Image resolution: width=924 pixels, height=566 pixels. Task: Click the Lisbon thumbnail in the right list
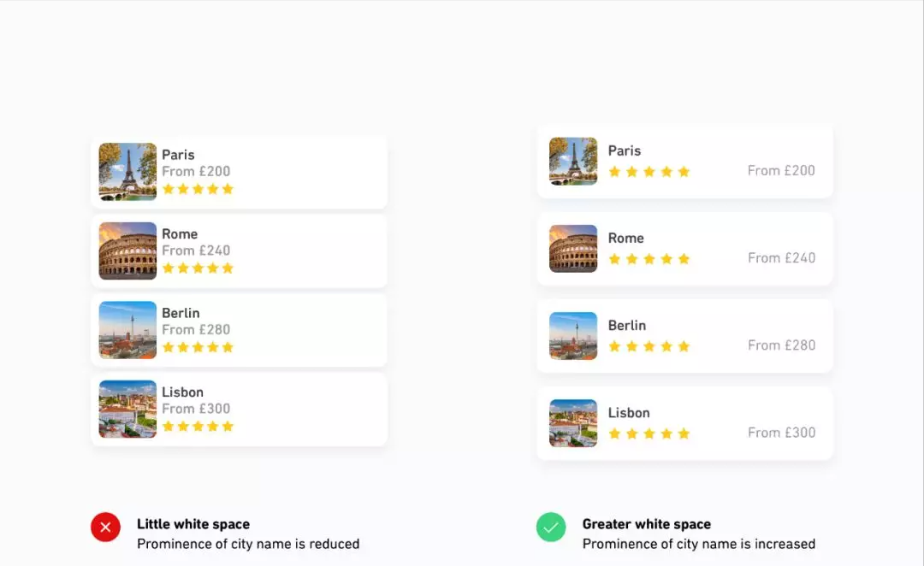[573, 423]
